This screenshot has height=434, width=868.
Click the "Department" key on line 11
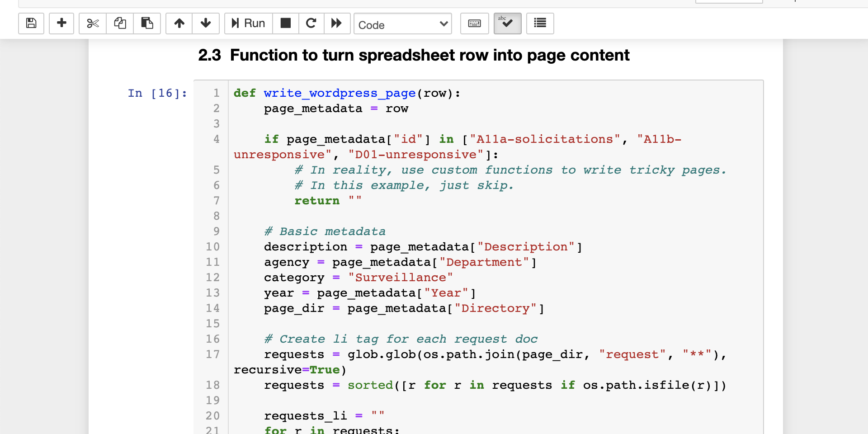(x=484, y=262)
